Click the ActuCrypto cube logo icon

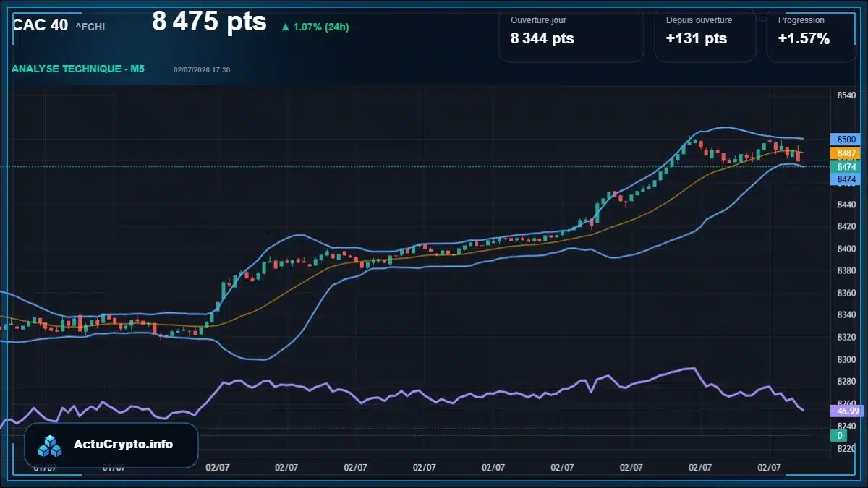50,445
